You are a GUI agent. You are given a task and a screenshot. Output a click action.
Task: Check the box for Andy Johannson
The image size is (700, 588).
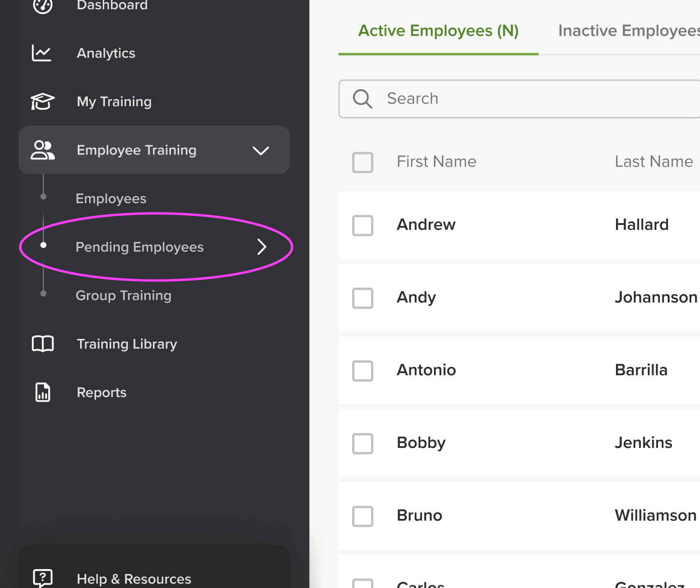pos(363,298)
